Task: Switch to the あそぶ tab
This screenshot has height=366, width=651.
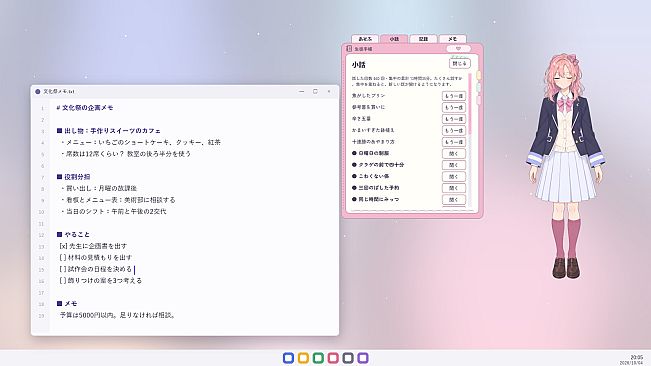Action: tap(365, 39)
